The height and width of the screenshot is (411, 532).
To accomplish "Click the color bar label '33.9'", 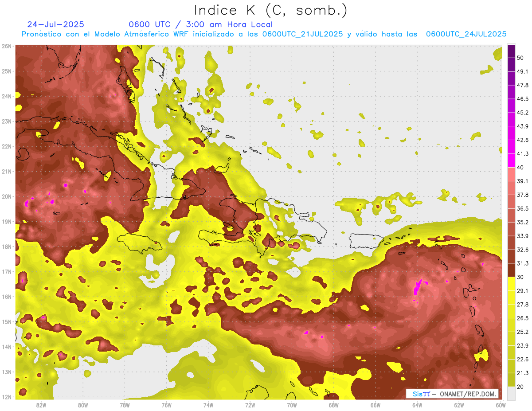I will click(523, 236).
